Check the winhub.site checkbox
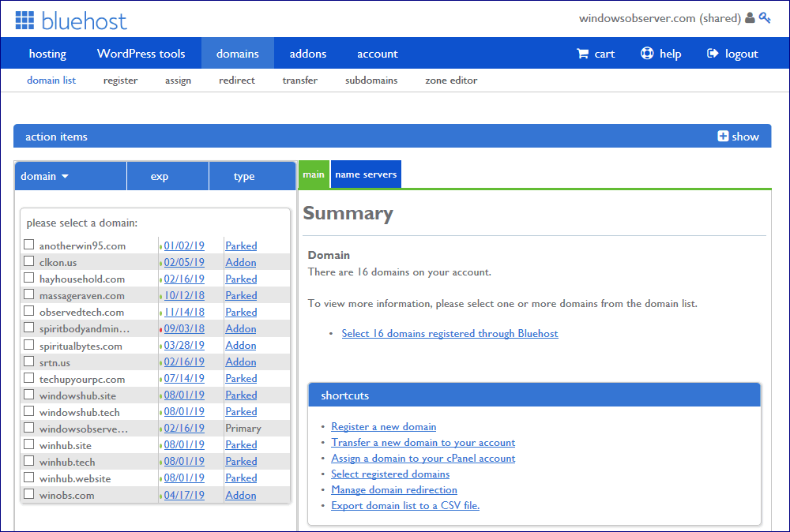The height and width of the screenshot is (532, 790). click(28, 444)
